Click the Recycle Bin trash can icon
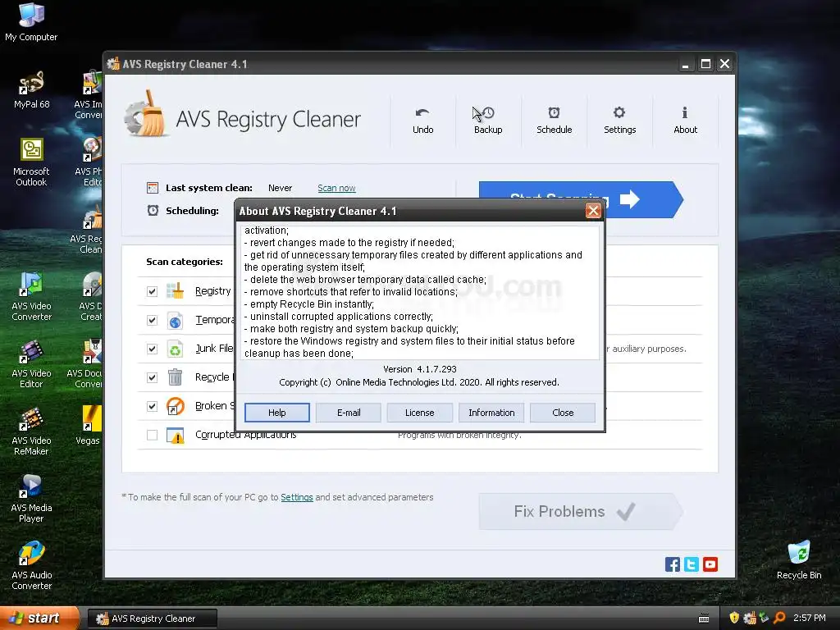This screenshot has width=840, height=630. (175, 377)
